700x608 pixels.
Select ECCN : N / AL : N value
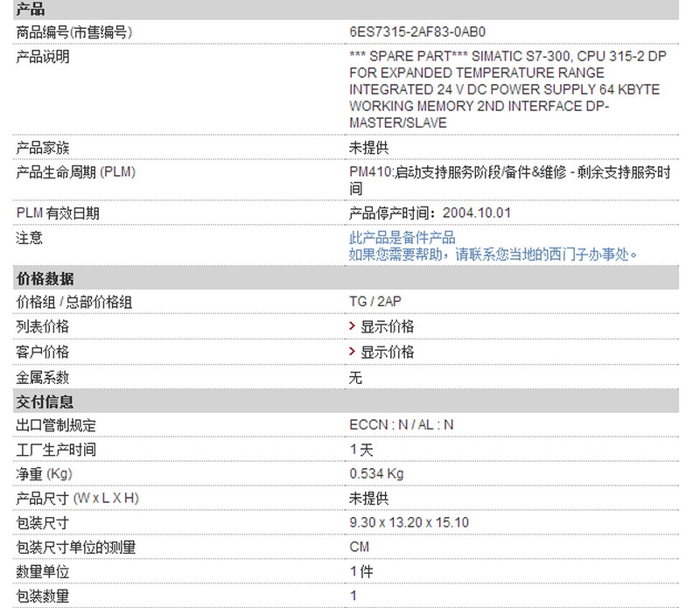click(x=402, y=424)
